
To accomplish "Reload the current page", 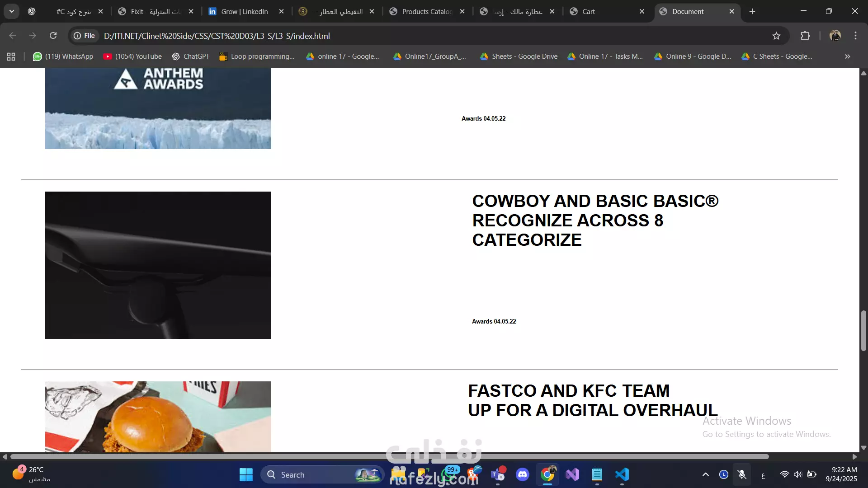I will pyautogui.click(x=53, y=36).
